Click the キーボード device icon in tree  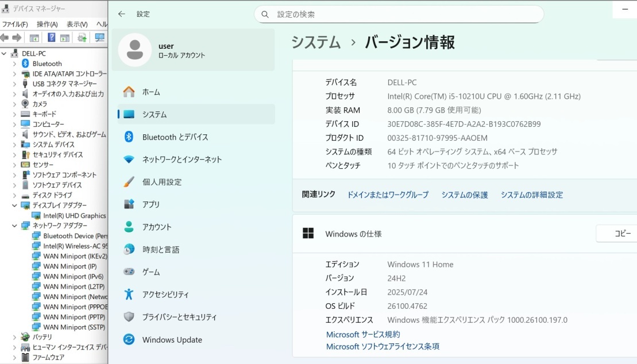pyautogui.click(x=25, y=114)
